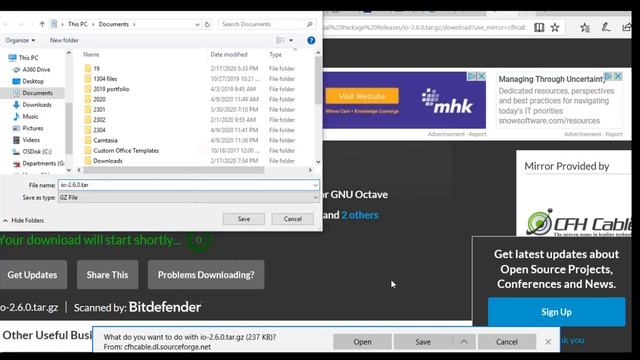Go up one folder level arrow
The image size is (640, 360).
pos(42,24)
